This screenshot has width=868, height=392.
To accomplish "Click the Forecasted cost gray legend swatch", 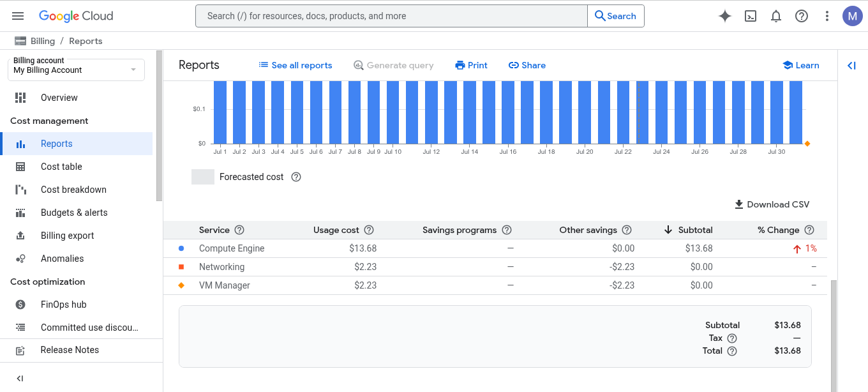I will tap(203, 177).
